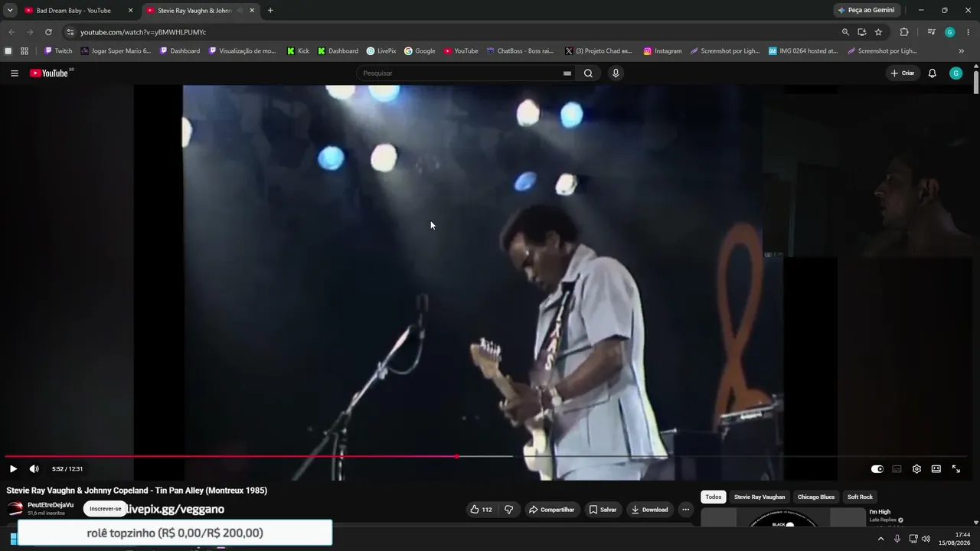The image size is (980, 551).
Task: Click the Salvar save button
Action: (x=603, y=510)
